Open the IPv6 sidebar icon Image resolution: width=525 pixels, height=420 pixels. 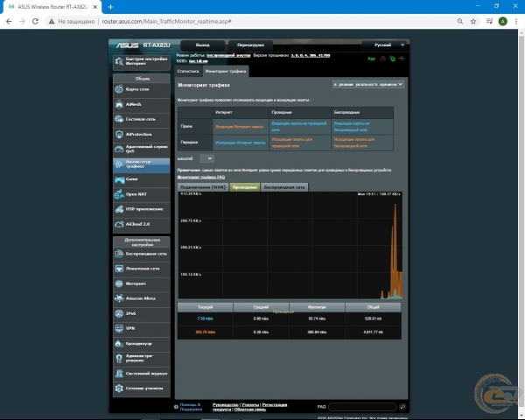click(119, 313)
